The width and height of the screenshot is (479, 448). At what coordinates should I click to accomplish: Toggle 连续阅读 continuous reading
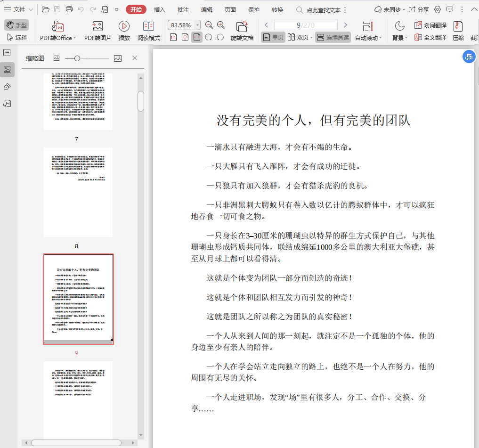click(x=333, y=37)
